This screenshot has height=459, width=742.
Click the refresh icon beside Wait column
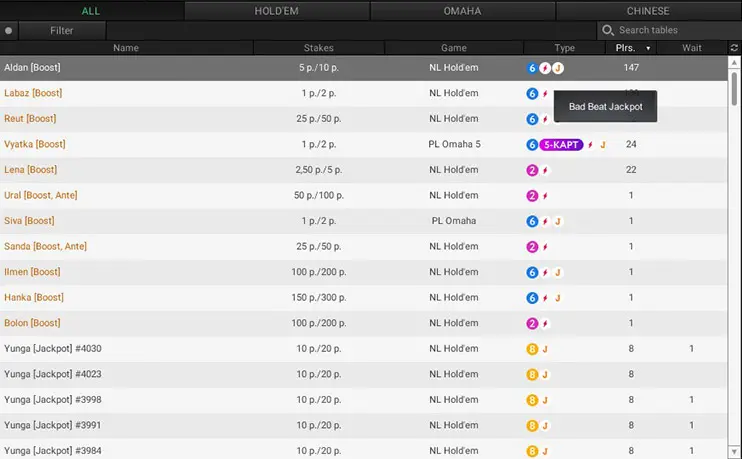pos(734,48)
